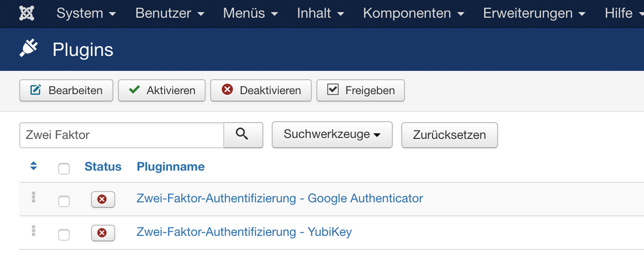This screenshot has height=267, width=644.
Task: Toggle status icon for Google Authenticator plugin
Action: [x=103, y=199]
